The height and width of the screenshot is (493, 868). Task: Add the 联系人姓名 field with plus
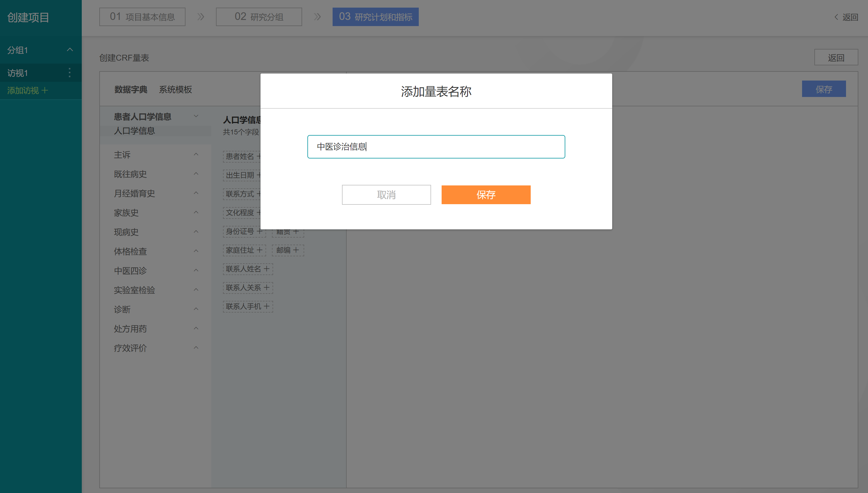click(x=267, y=269)
